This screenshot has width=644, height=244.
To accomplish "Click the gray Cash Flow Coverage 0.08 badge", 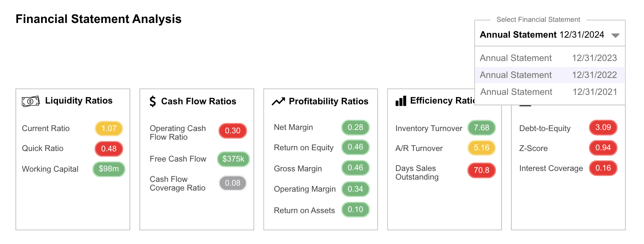I will [x=233, y=183].
